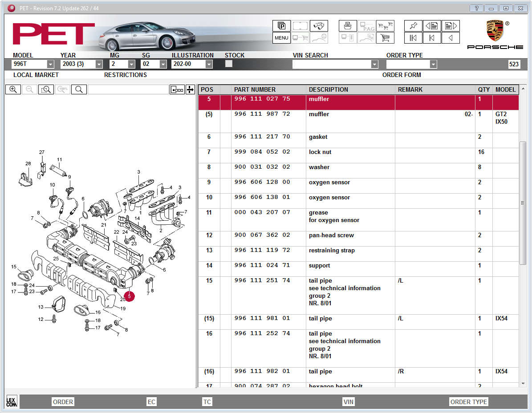532x413 pixels.
Task: Open the ILLUSTRATION dropdown showing 202-00
Action: click(x=209, y=64)
